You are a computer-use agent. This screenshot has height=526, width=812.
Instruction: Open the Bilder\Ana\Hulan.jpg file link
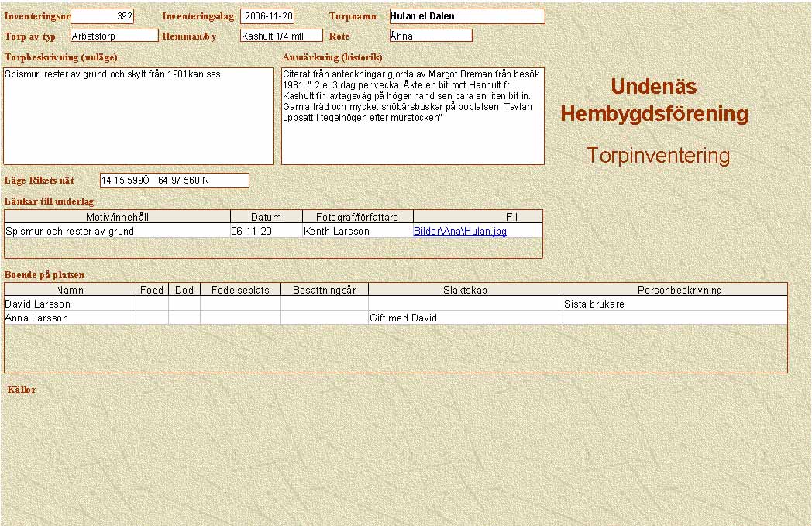[459, 231]
